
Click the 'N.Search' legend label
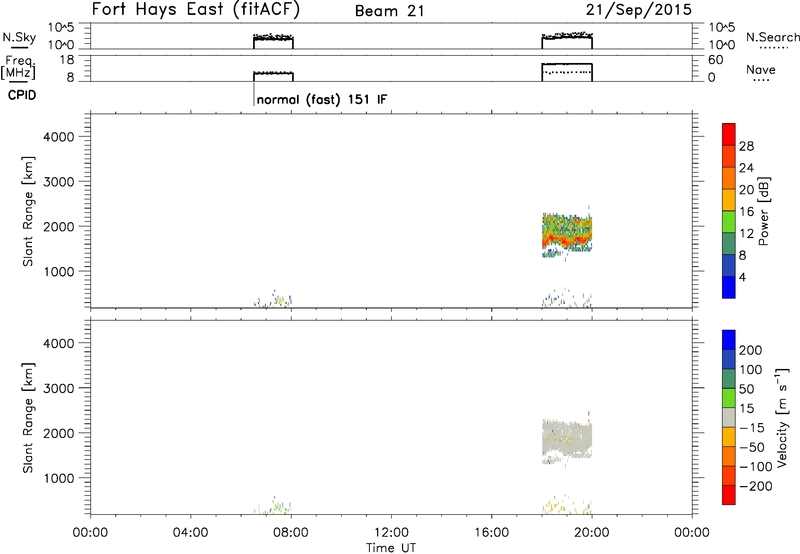(x=772, y=37)
